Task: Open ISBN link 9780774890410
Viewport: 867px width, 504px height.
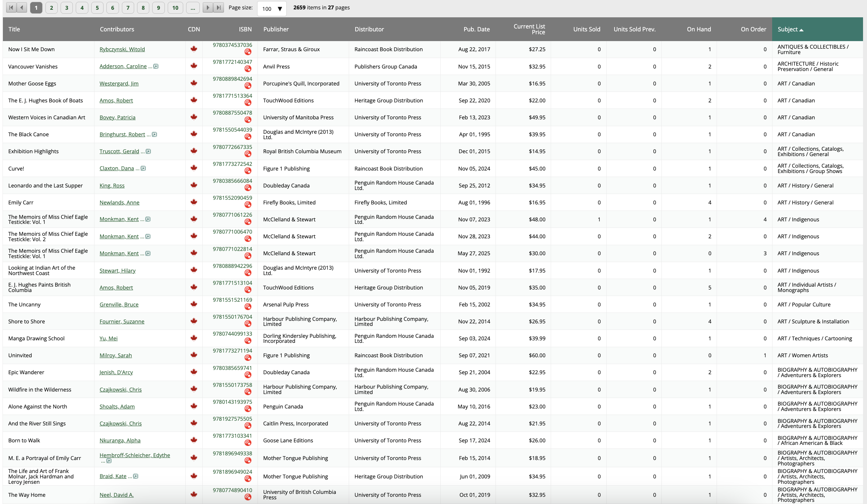Action: coord(233,490)
